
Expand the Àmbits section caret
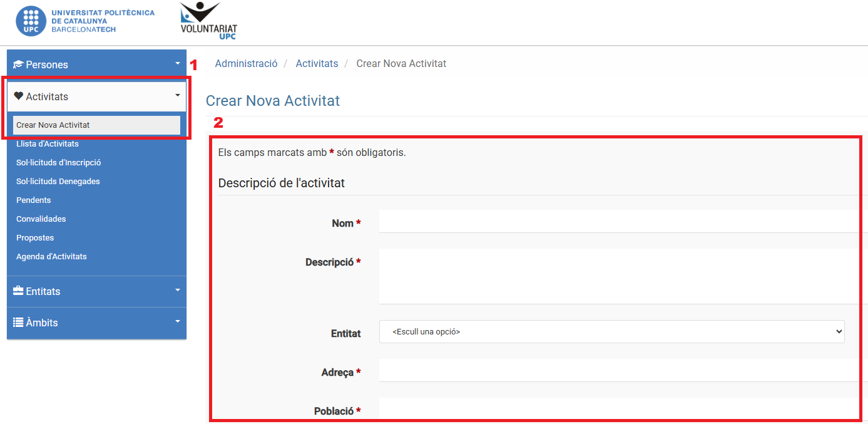pyautogui.click(x=177, y=322)
